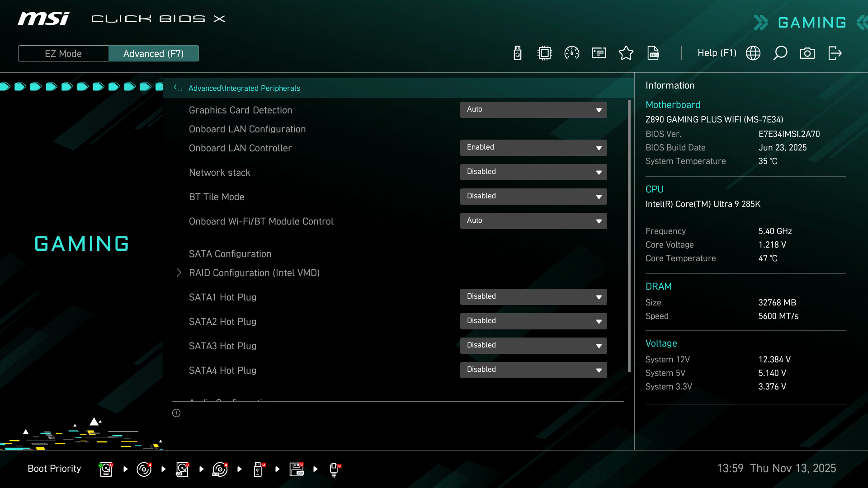Image resolution: width=868 pixels, height=488 pixels.
Task: Open SATA1 Hot Plug dropdown
Action: [x=533, y=297]
